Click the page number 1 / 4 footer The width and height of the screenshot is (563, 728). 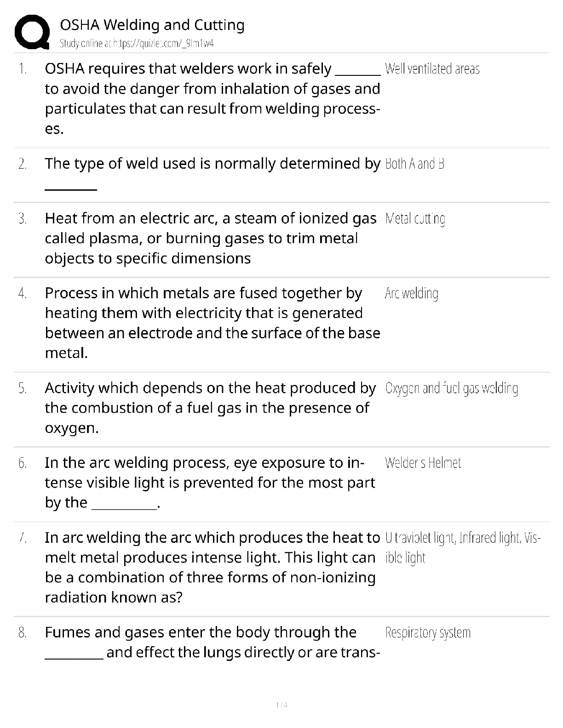(x=281, y=705)
